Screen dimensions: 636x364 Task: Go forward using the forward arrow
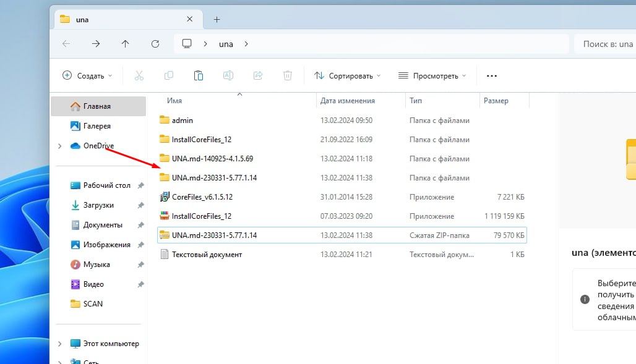(x=96, y=44)
